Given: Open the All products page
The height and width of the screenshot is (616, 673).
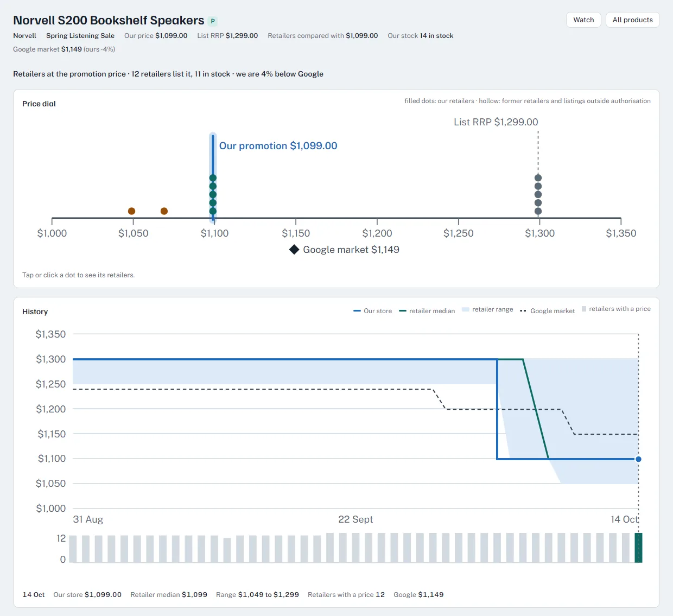Looking at the screenshot, I should point(633,20).
